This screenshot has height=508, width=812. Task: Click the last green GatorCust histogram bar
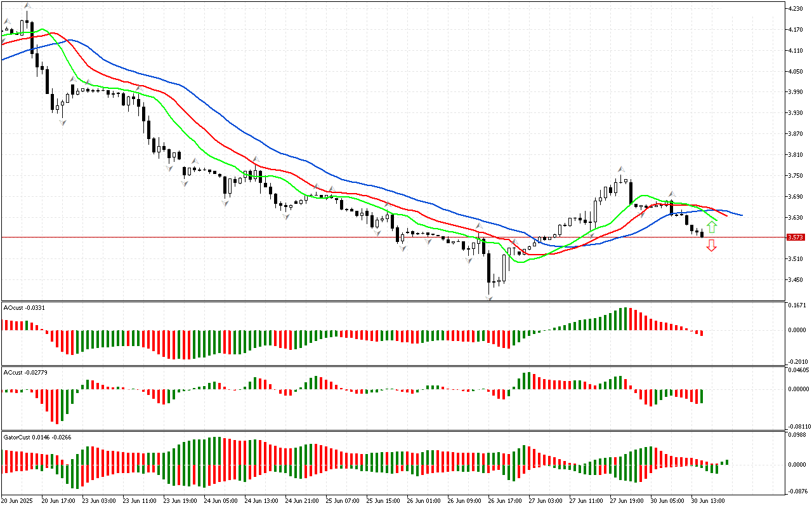pyautogui.click(x=727, y=462)
